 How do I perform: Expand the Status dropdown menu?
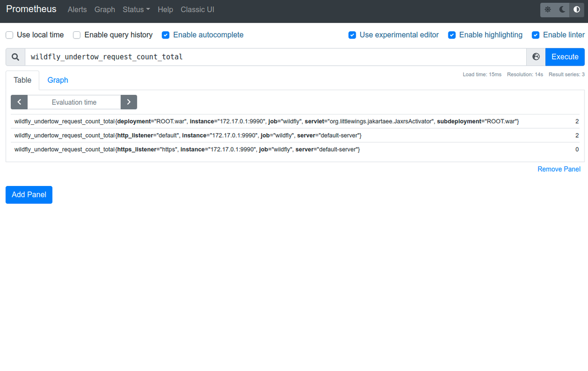pyautogui.click(x=136, y=9)
